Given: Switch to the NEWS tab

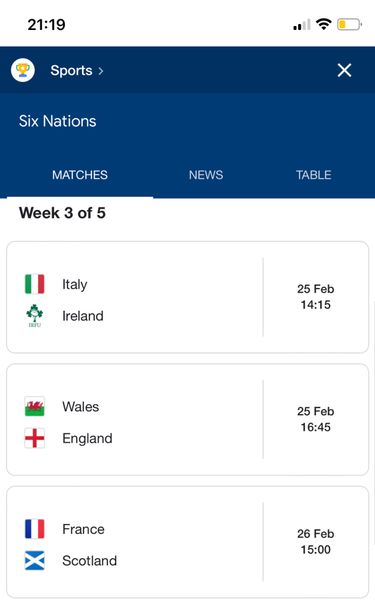Looking at the screenshot, I should click(206, 175).
